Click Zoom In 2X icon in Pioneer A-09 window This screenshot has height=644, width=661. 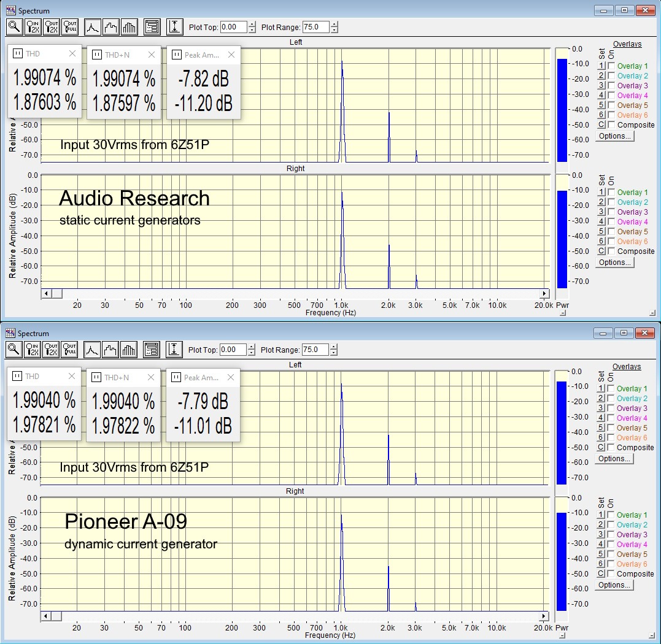(x=33, y=350)
